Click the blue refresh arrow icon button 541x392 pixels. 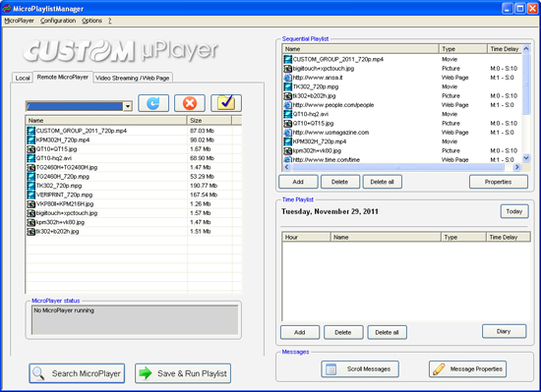tap(153, 103)
